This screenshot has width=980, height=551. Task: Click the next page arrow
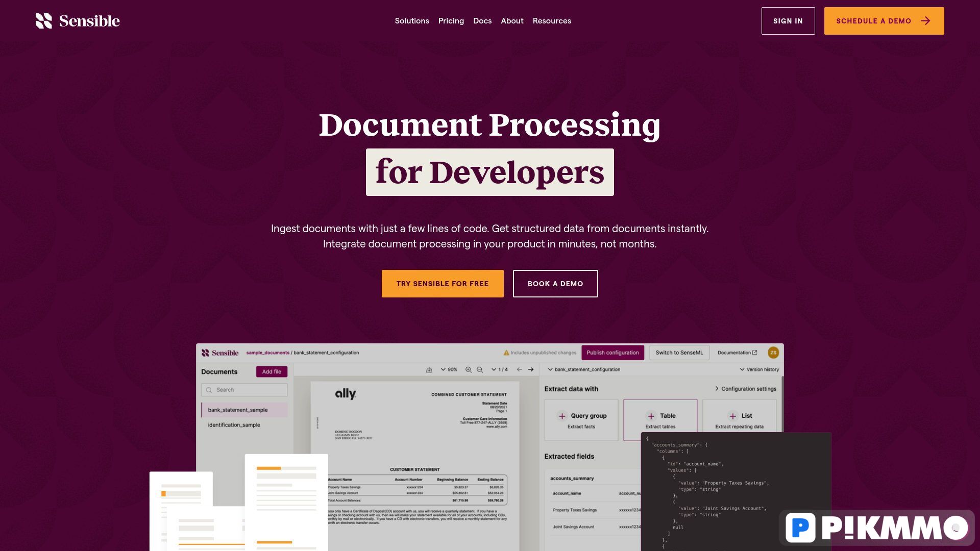(530, 369)
